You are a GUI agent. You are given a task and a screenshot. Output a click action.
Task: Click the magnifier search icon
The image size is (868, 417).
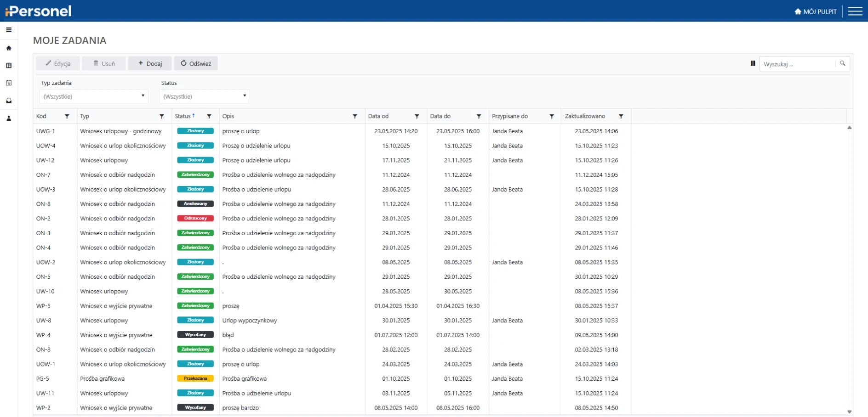tap(842, 63)
